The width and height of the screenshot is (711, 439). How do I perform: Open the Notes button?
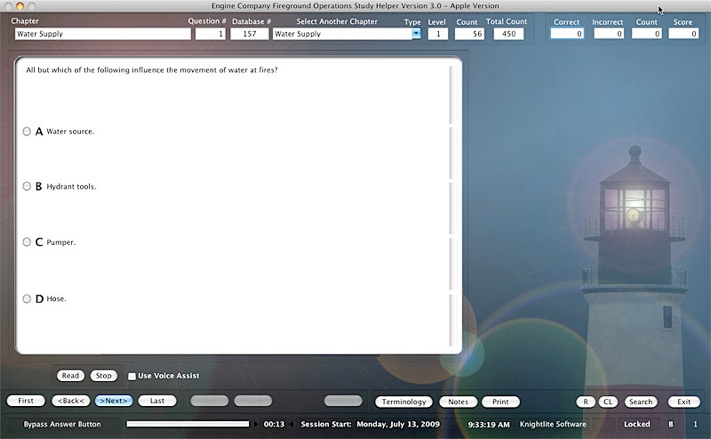[458, 402]
